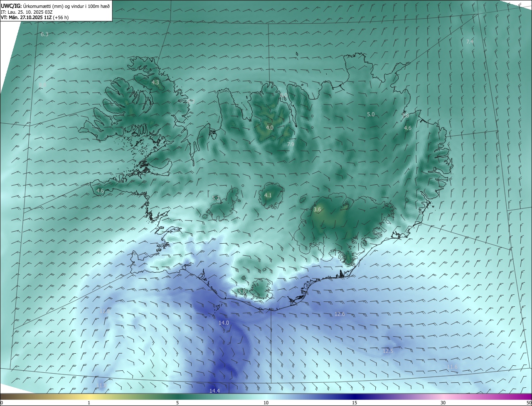Click the 3.6 value on the large glacier
532x406 pixels.
click(x=317, y=210)
